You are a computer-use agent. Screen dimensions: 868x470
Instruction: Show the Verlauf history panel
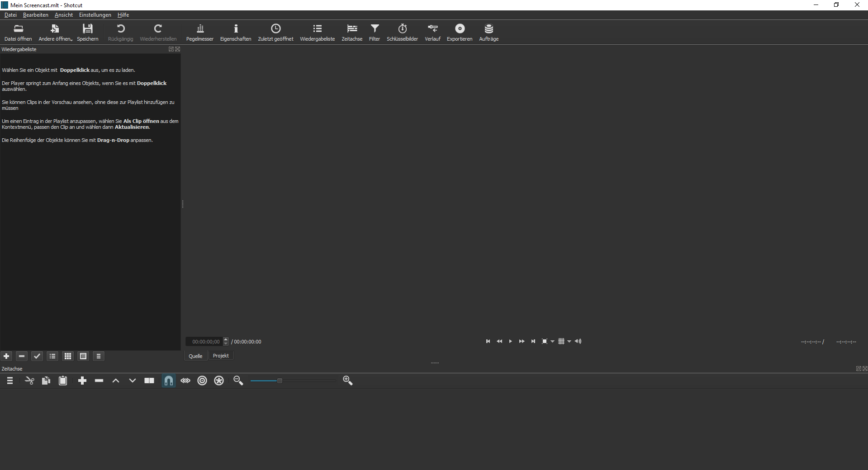coord(432,33)
